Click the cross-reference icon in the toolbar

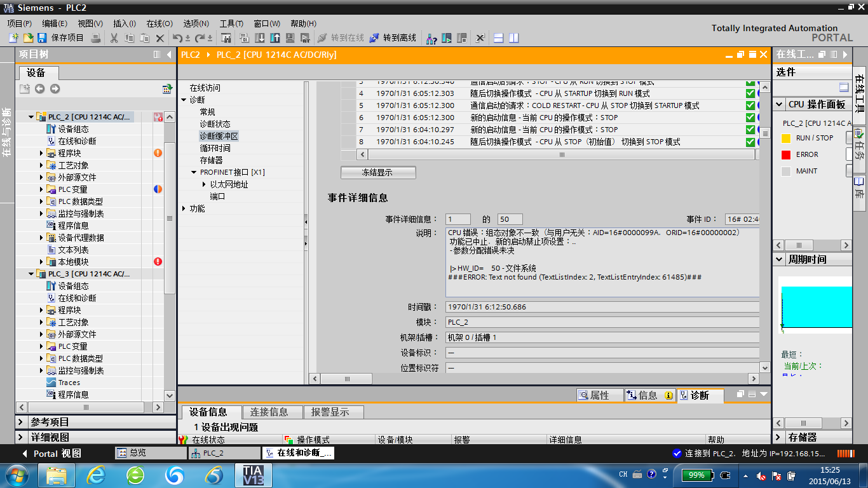tap(480, 38)
